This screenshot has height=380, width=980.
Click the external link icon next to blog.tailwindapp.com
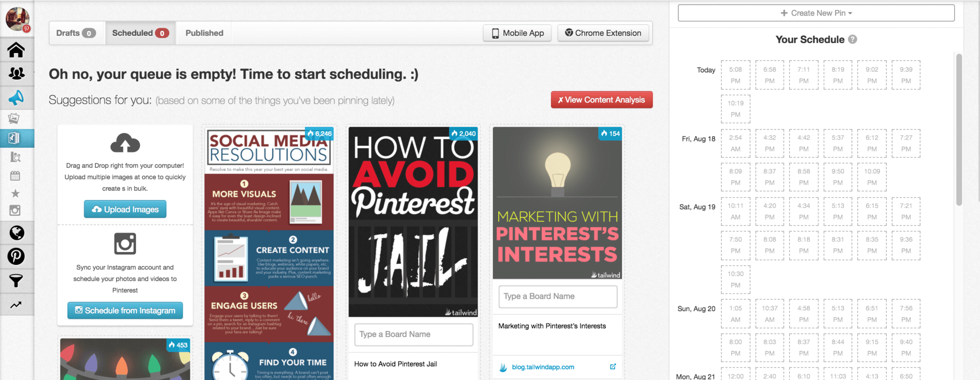pos(613,367)
